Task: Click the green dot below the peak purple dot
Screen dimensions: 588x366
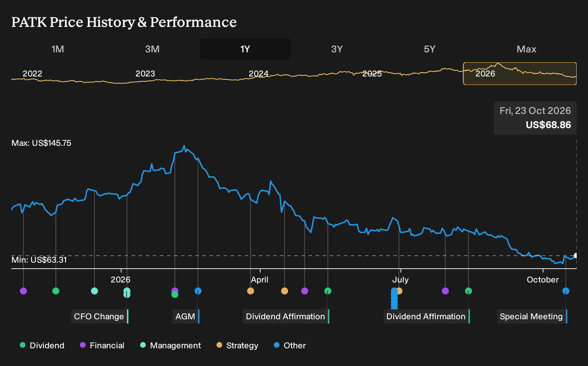Action: (x=175, y=294)
